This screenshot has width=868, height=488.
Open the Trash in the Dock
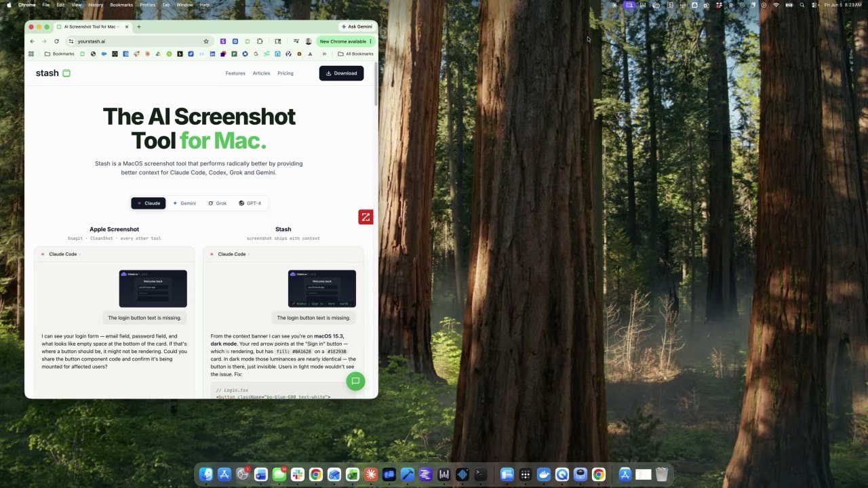click(x=662, y=474)
